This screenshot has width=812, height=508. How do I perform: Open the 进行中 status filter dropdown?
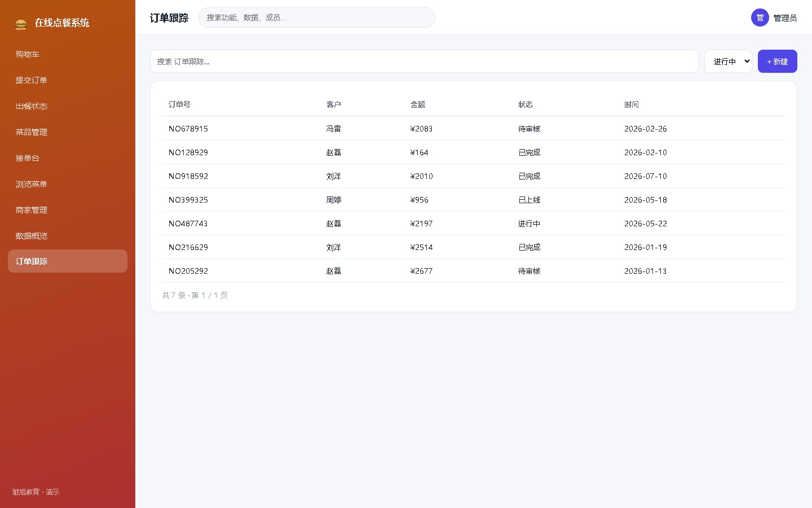(x=728, y=62)
